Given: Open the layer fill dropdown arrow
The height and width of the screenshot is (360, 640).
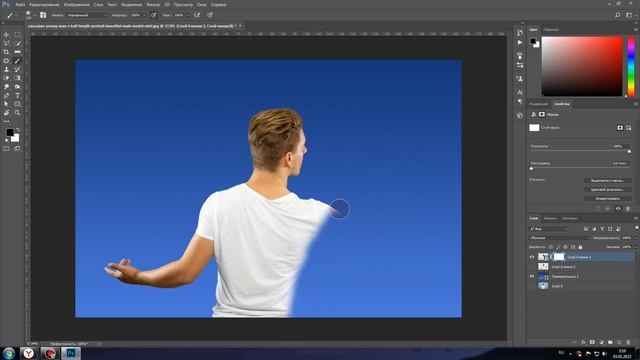Looking at the screenshot, I should [636, 247].
